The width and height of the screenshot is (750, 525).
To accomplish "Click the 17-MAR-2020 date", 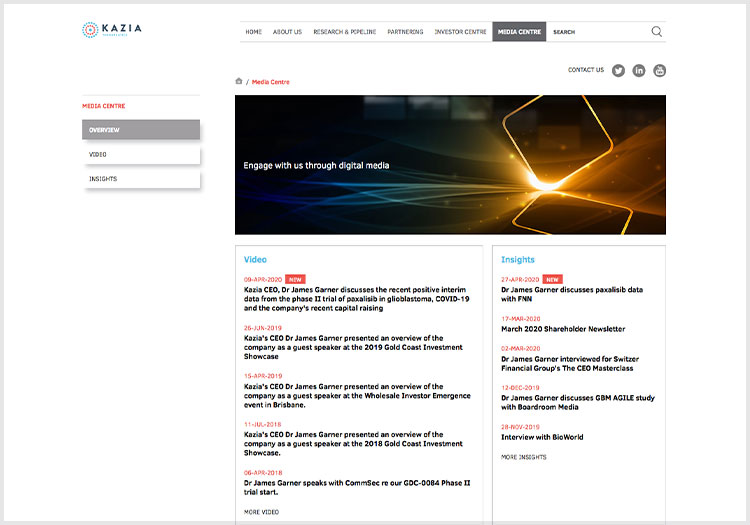I will 520,318.
